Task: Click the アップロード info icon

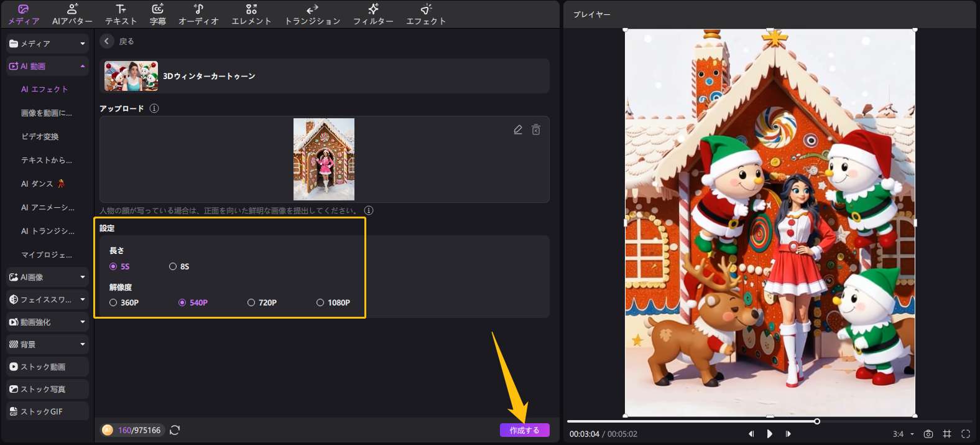Action: [154, 108]
